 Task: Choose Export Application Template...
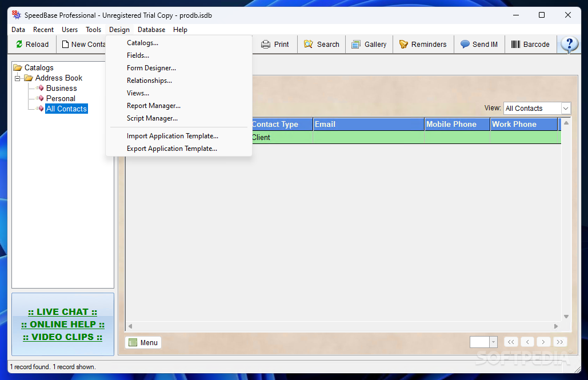pos(179,149)
